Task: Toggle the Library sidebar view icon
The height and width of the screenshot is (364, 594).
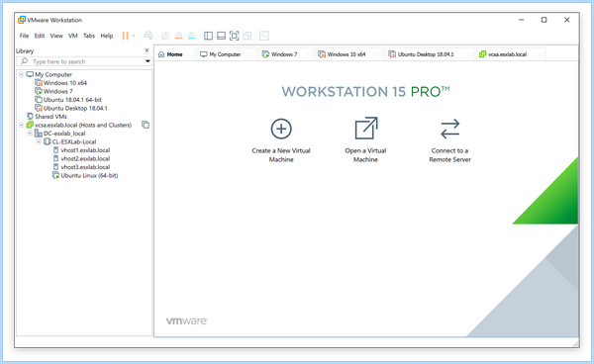Action: tap(208, 36)
